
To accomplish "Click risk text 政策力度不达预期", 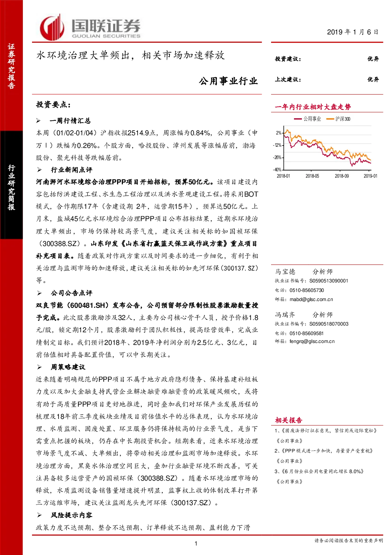I will pyautogui.click(x=64, y=528).
